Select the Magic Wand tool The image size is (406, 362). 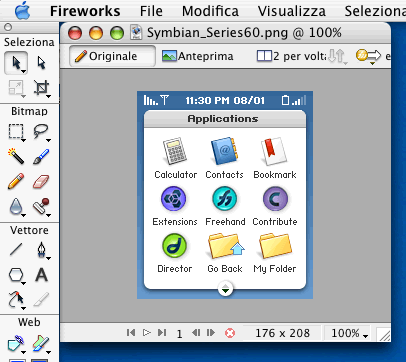point(16,156)
